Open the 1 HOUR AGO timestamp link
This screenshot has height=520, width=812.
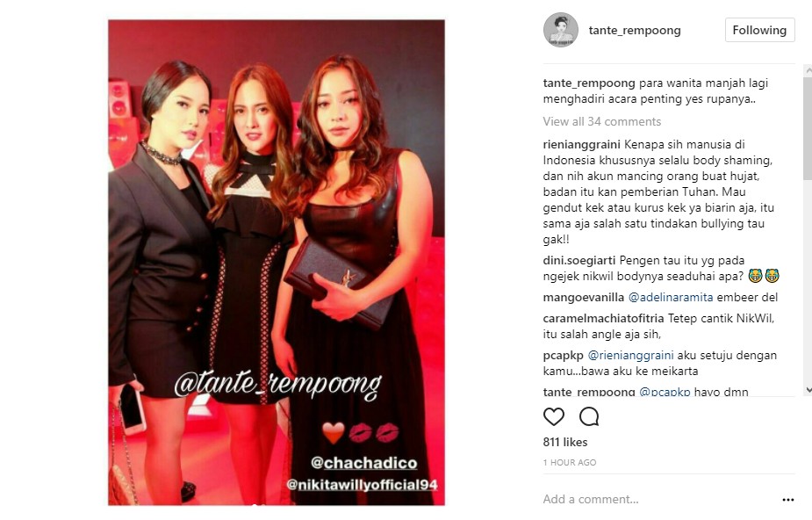tap(570, 463)
